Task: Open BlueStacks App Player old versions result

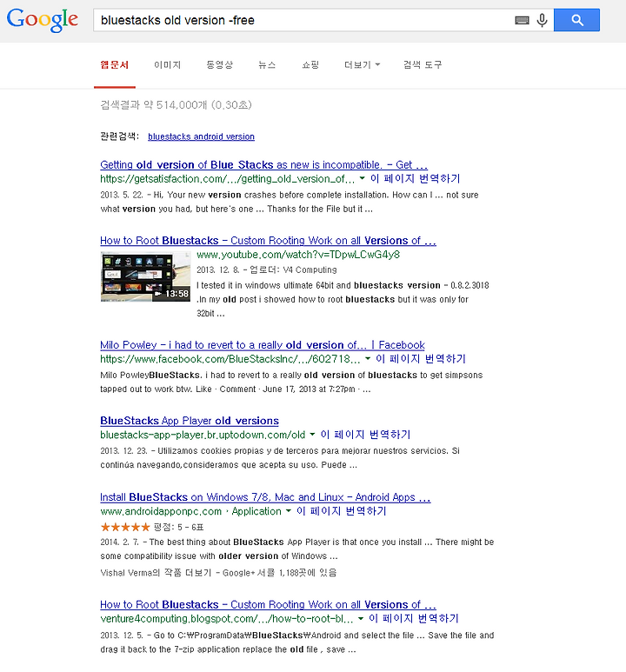Action: (x=190, y=421)
